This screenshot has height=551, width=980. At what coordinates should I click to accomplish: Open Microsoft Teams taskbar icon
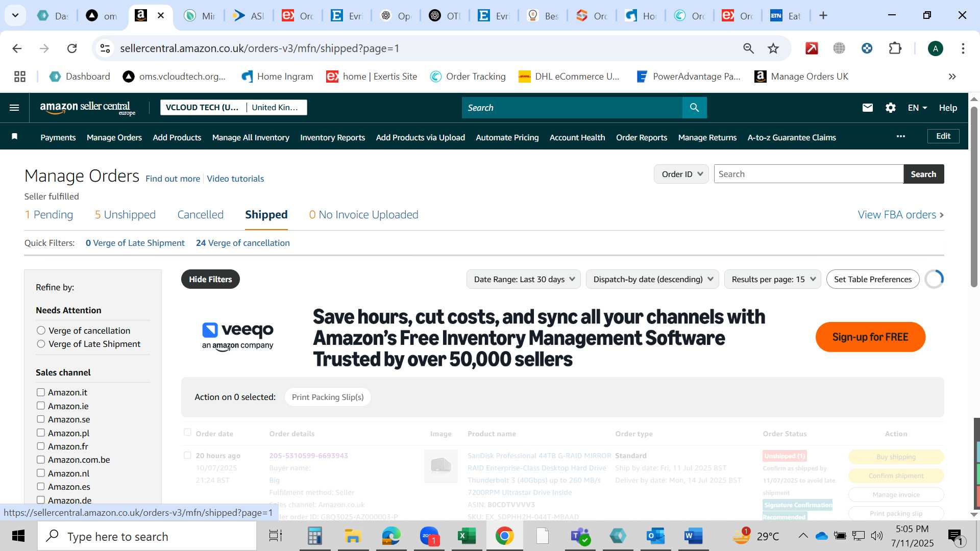coord(580,536)
